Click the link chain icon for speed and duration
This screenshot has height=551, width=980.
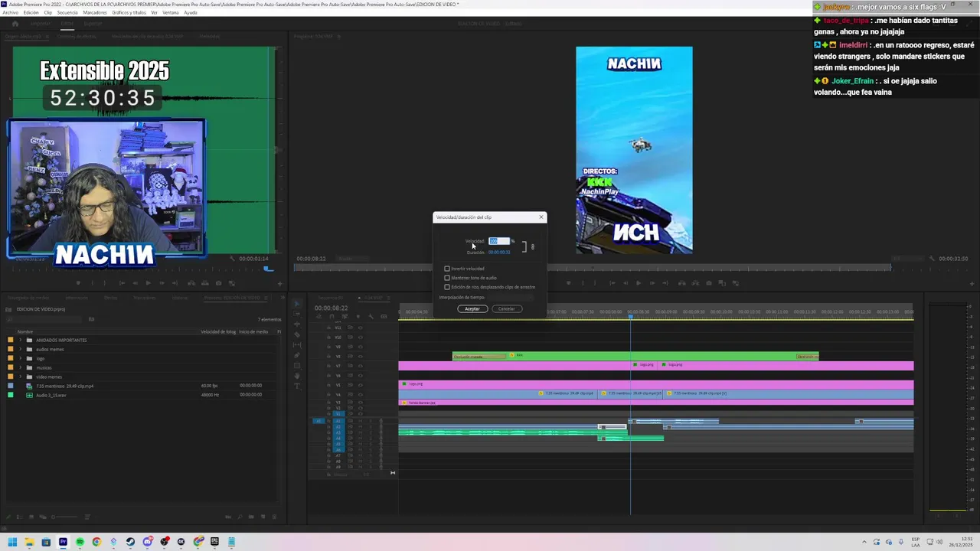point(533,246)
